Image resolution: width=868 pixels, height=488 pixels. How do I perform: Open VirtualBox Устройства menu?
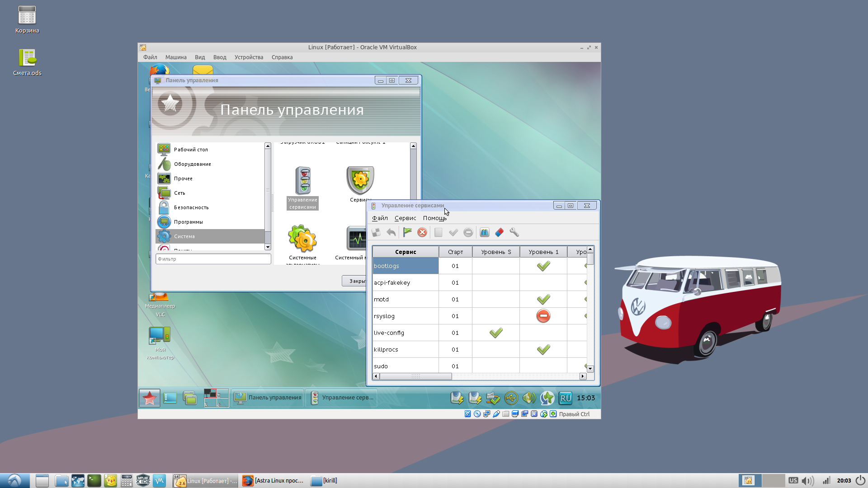click(x=249, y=57)
